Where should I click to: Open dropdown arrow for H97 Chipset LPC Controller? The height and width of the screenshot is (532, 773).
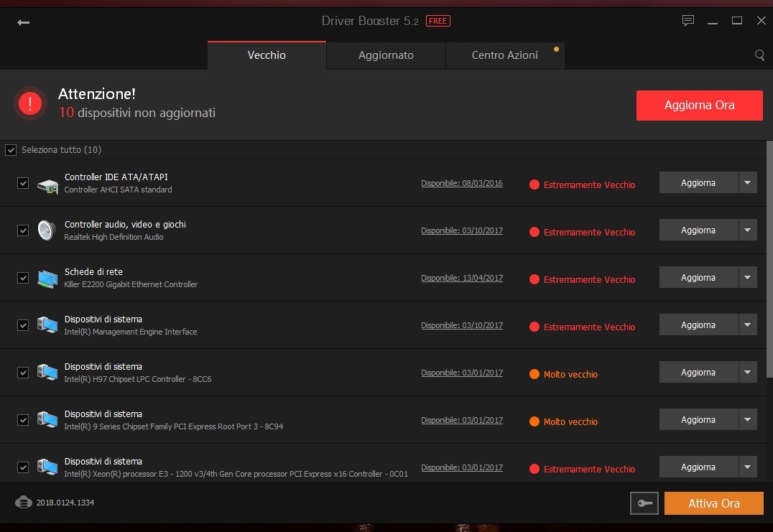pos(748,373)
